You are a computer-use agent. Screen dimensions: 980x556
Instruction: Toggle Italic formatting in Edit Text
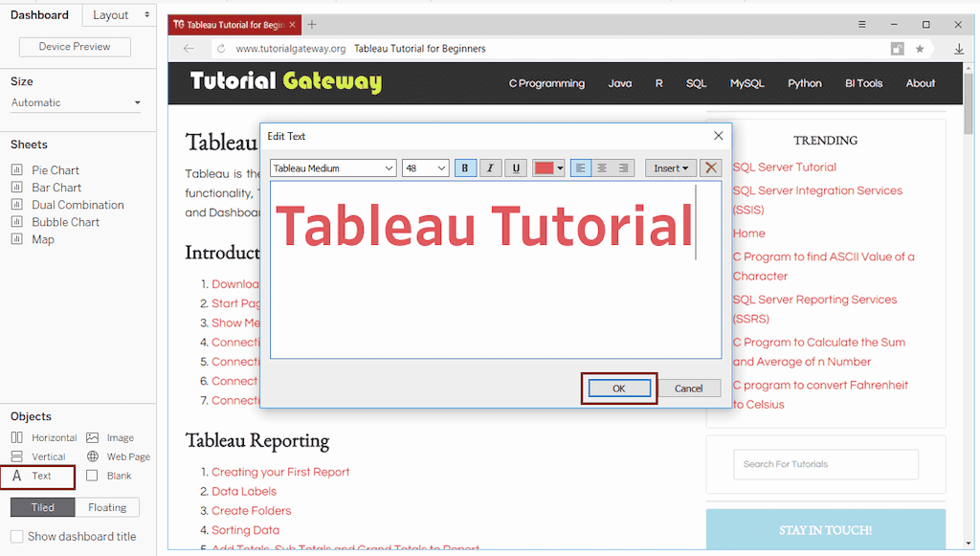coord(491,168)
